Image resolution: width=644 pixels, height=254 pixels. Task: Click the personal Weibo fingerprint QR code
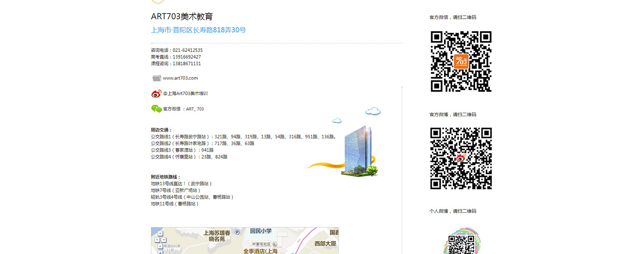pyautogui.click(x=461, y=240)
